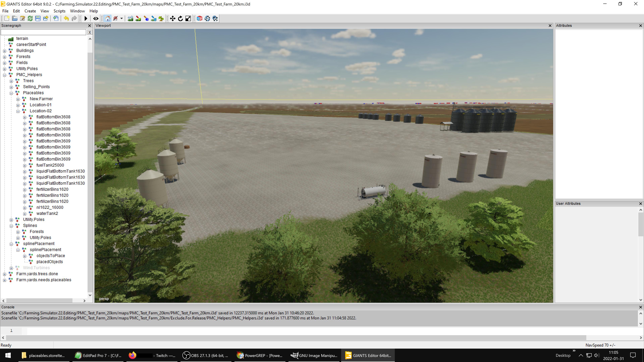Image resolution: width=644 pixels, height=362 pixels.
Task: Select the terrain info layer paint icon
Action: point(154,18)
